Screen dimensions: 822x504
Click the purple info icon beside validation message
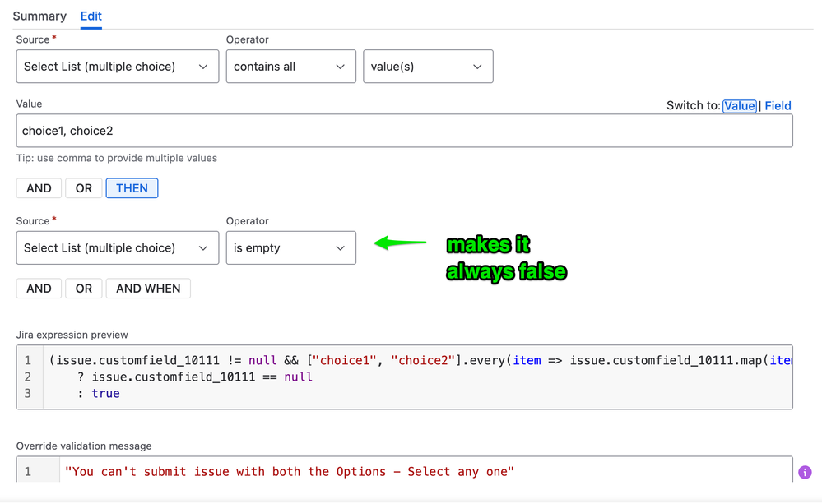point(805,472)
